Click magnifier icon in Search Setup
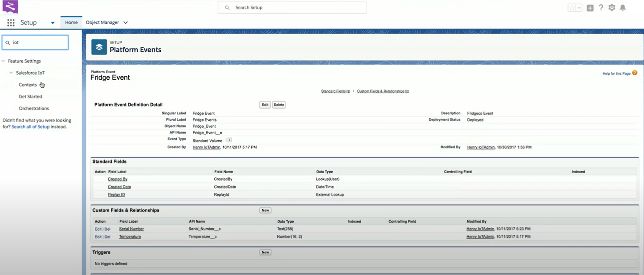Screen dimensions: 644x275 [227, 8]
